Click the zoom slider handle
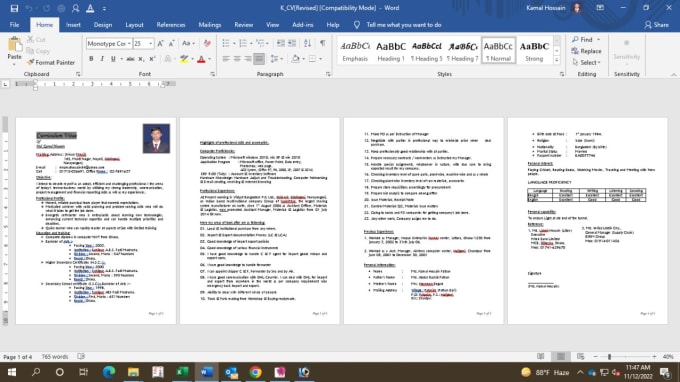The height and width of the screenshot is (382, 680). pyautogui.click(x=609, y=356)
